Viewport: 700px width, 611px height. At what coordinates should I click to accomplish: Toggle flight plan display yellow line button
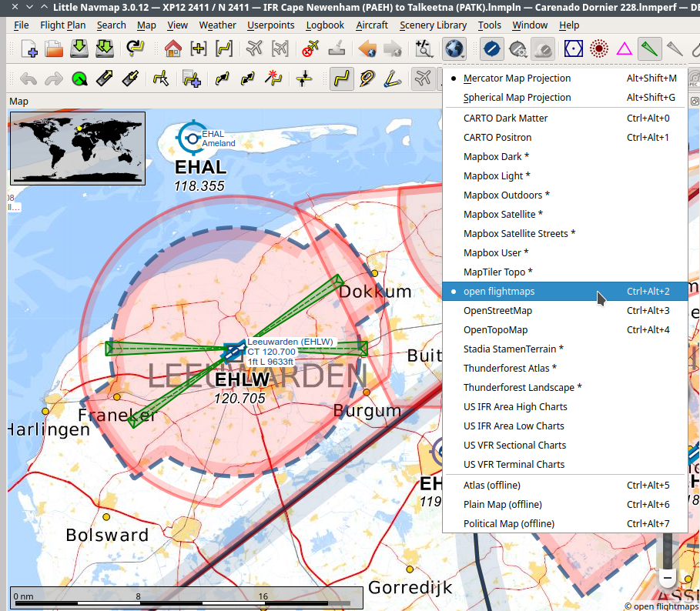click(341, 79)
